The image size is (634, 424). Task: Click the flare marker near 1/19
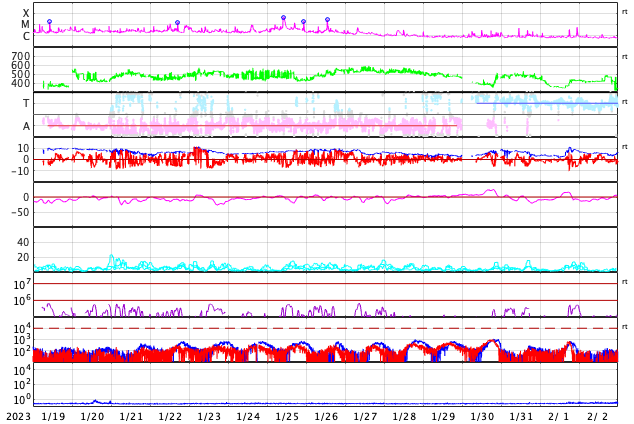pos(49,22)
